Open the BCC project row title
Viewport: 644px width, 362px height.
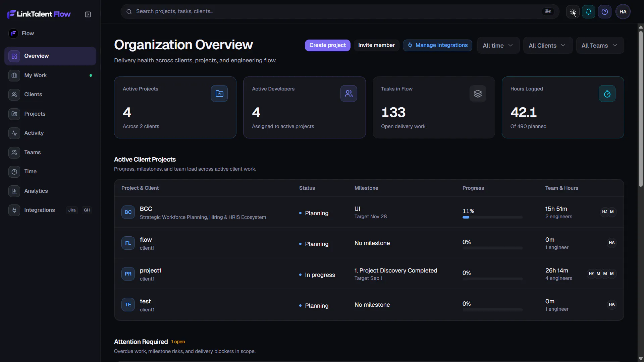pyautogui.click(x=146, y=209)
